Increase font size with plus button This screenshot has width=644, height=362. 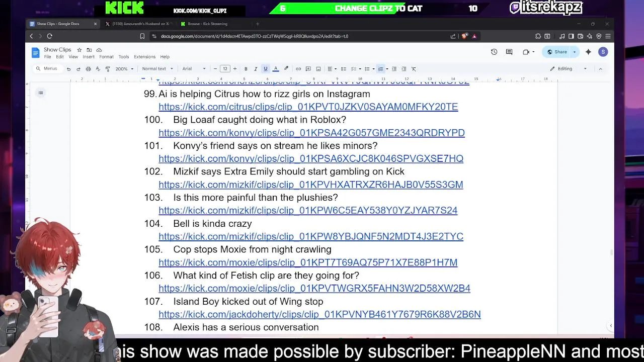234,69
